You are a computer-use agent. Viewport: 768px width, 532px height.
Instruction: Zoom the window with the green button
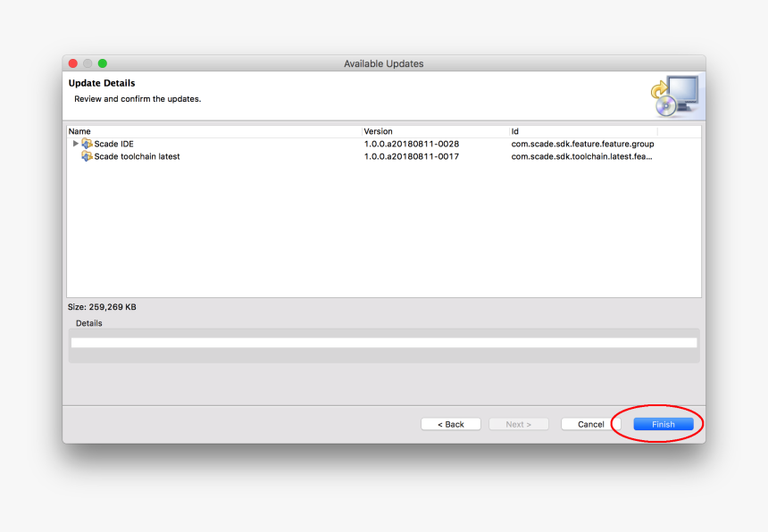point(103,63)
